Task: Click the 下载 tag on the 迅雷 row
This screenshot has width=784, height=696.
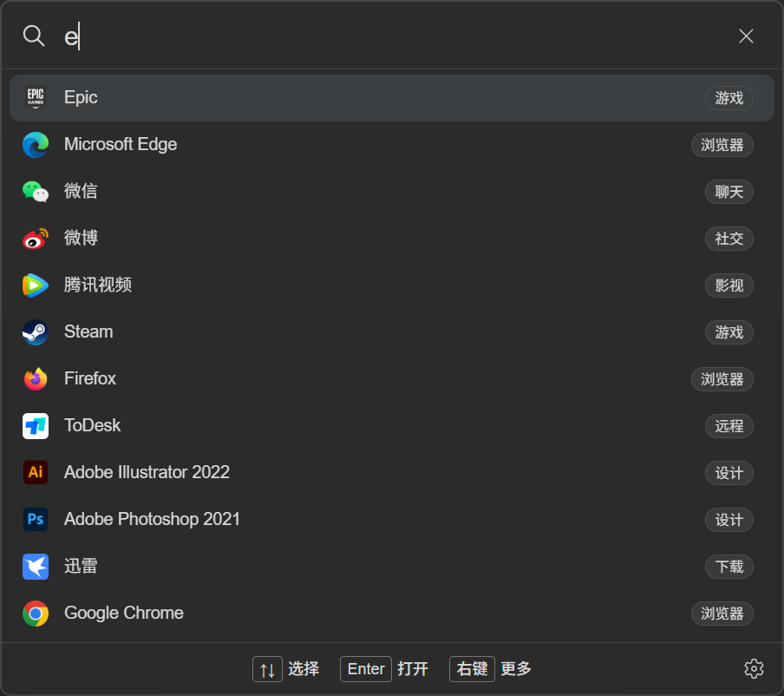Action: tap(729, 567)
